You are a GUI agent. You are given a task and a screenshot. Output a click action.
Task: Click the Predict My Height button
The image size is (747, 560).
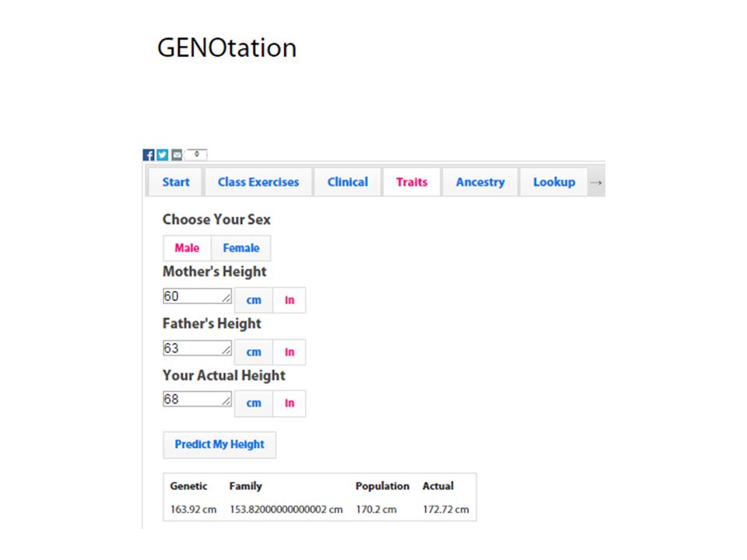pyautogui.click(x=219, y=445)
